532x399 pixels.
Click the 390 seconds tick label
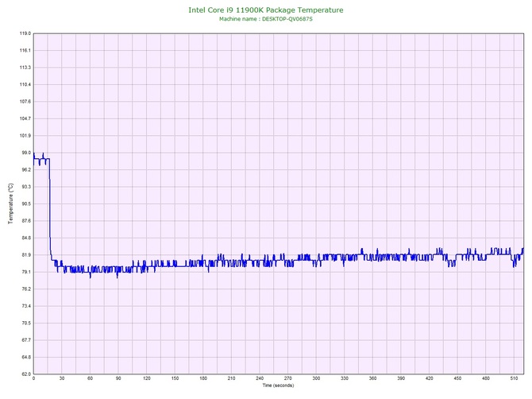coord(401,378)
